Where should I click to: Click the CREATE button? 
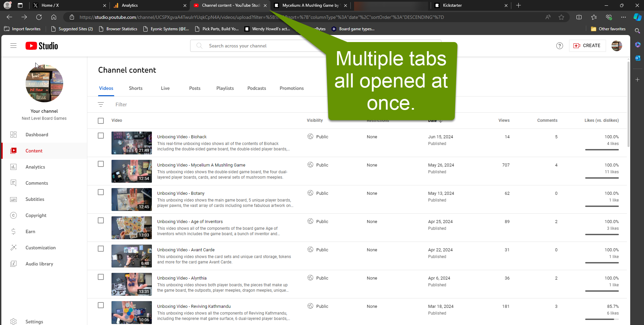(x=587, y=45)
